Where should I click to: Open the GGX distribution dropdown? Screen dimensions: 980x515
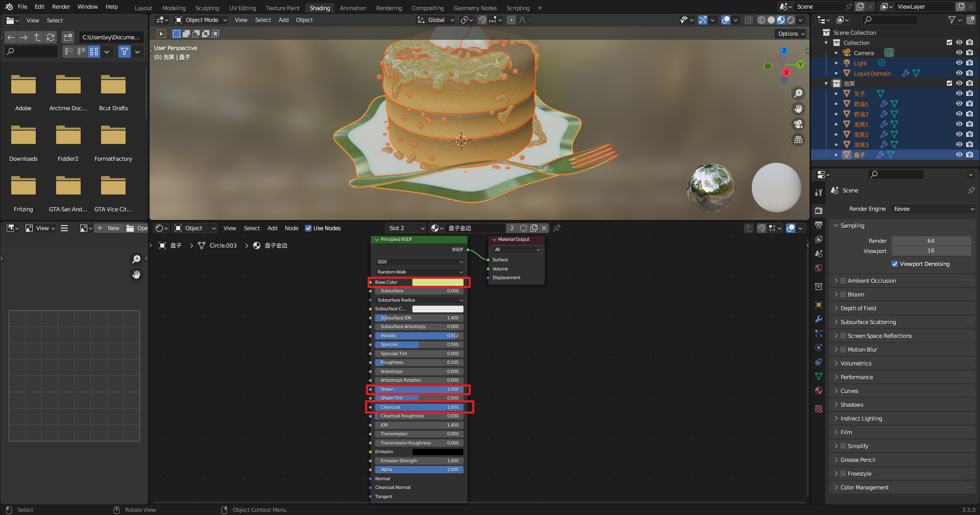[419, 262]
